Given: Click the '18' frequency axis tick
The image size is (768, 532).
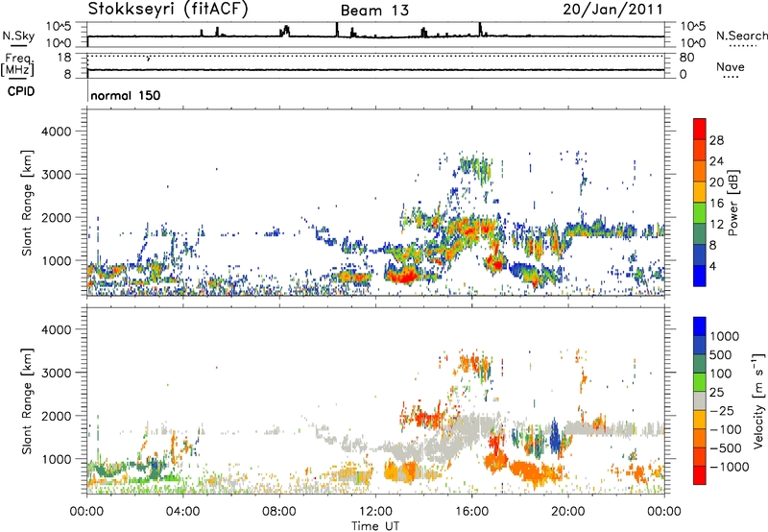Looking at the screenshot, I should (x=64, y=58).
